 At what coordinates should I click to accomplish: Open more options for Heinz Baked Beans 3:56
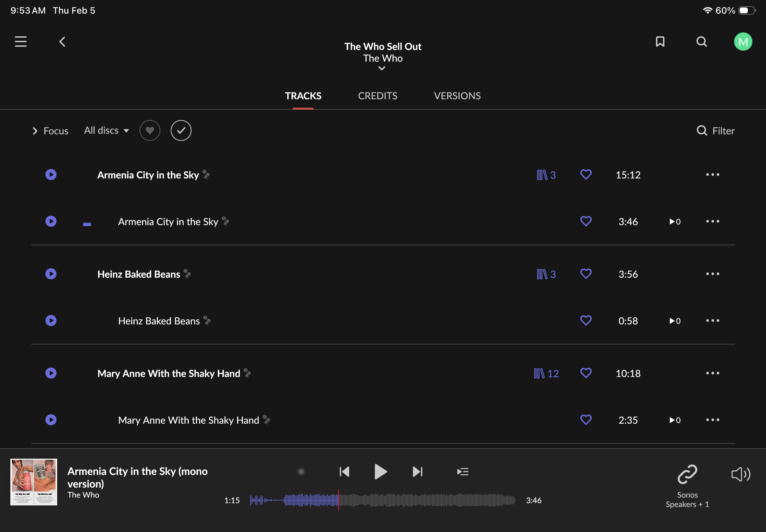[713, 274]
